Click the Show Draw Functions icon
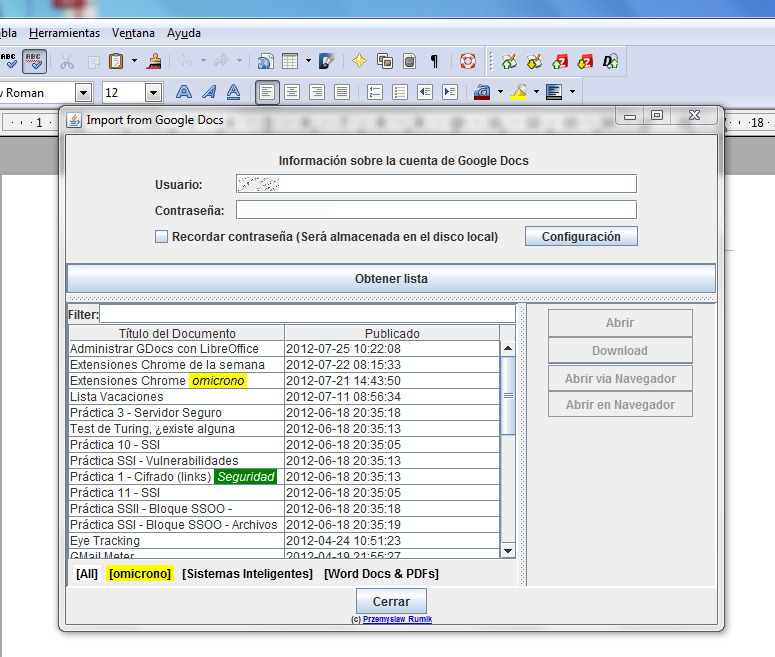Screen dimensions: 775x657 tap(327, 61)
